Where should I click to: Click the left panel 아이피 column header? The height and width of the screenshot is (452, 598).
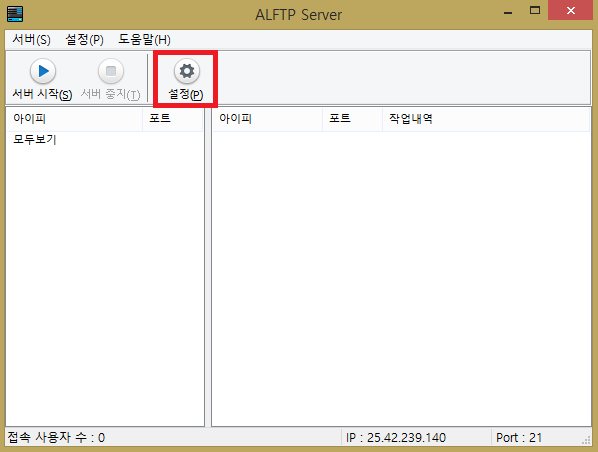pos(74,119)
